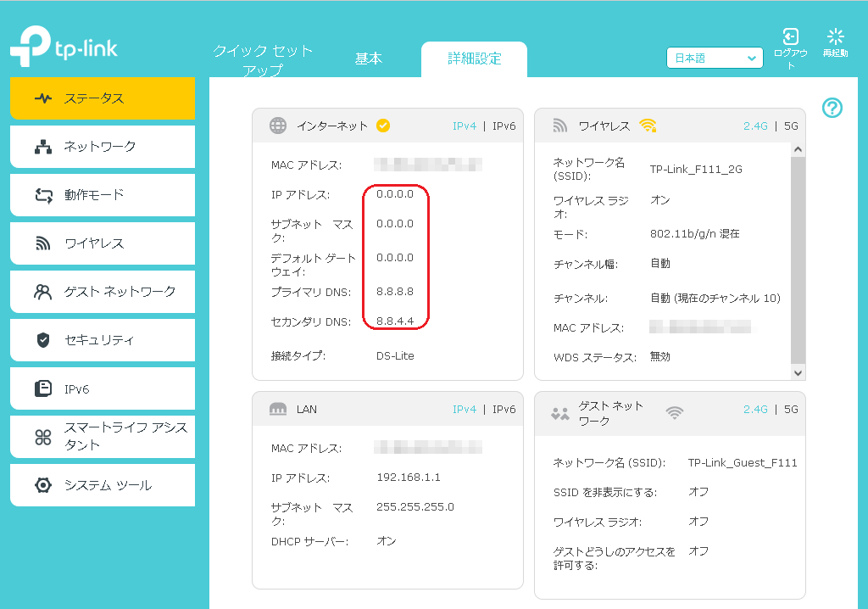Viewport: 868px width, 609px height.
Task: Switch LAN panel to IPv6
Action: click(x=504, y=409)
